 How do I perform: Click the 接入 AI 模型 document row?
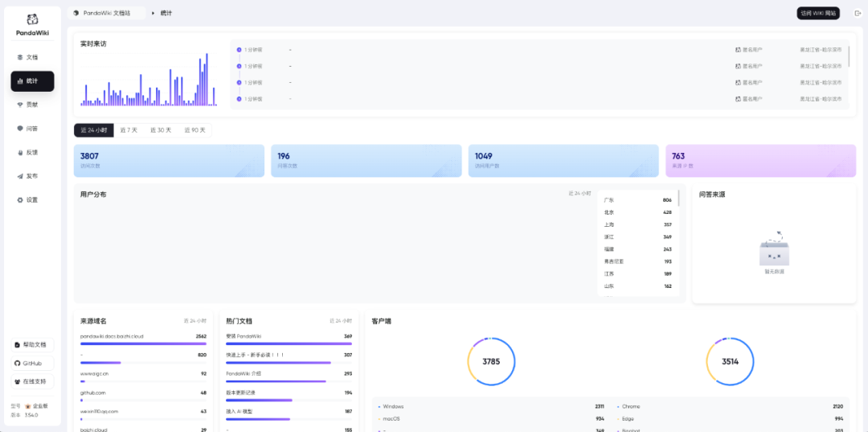289,414
